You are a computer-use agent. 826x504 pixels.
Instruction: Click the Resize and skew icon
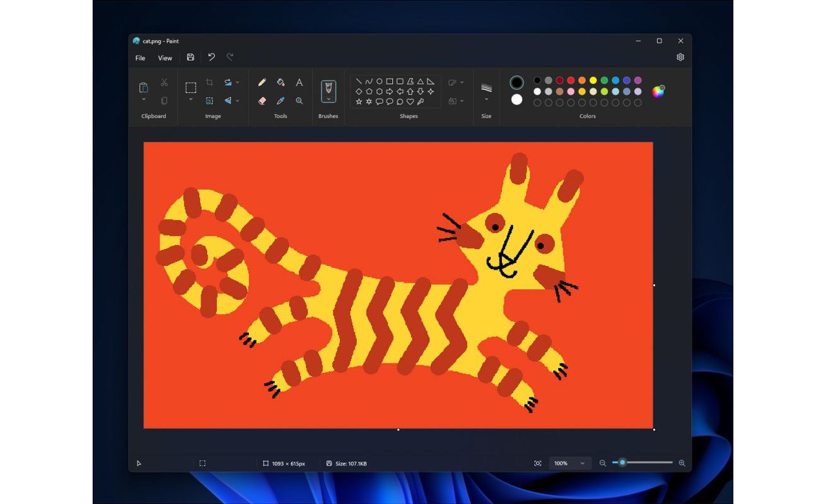pyautogui.click(x=209, y=101)
